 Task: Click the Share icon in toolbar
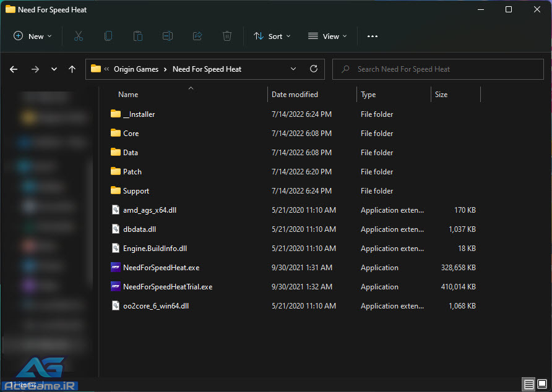(197, 36)
